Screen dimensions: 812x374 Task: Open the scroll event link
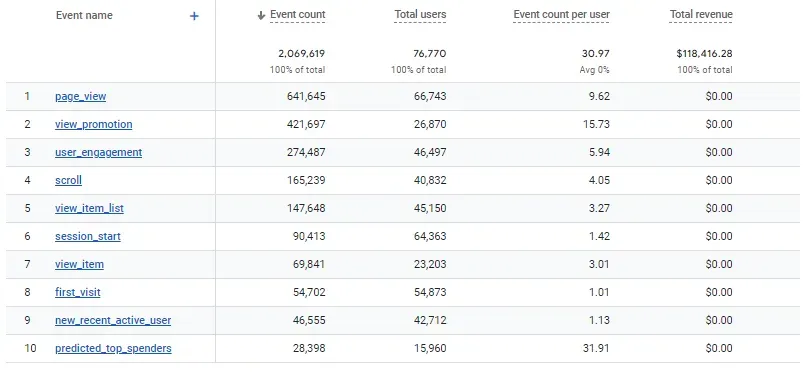pyautogui.click(x=68, y=180)
